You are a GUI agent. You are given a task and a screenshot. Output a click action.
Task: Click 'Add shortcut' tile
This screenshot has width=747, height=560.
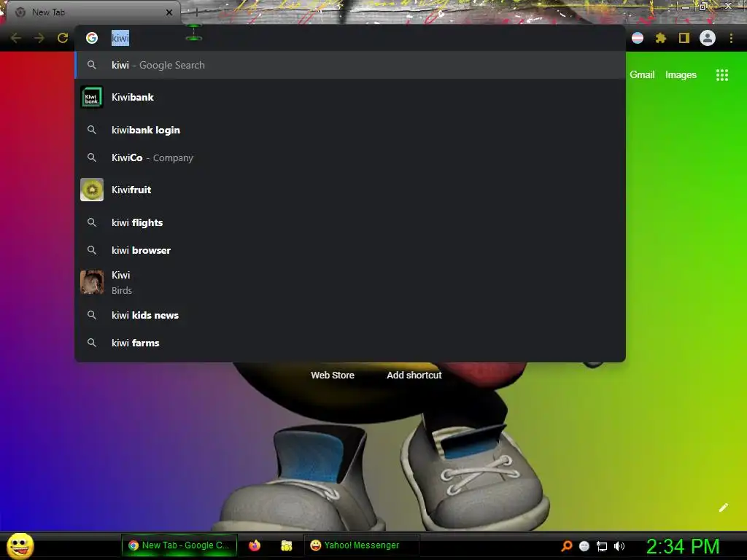tap(414, 376)
